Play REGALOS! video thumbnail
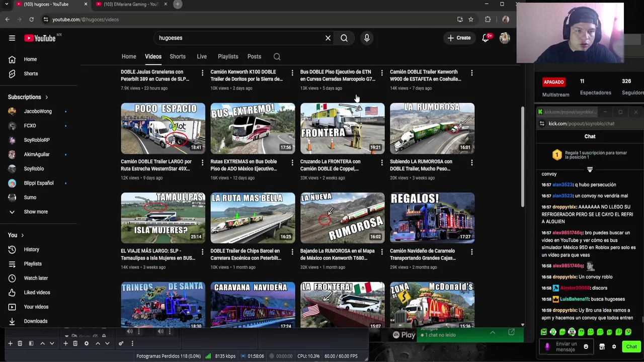The height and width of the screenshot is (362, 644). click(x=432, y=218)
